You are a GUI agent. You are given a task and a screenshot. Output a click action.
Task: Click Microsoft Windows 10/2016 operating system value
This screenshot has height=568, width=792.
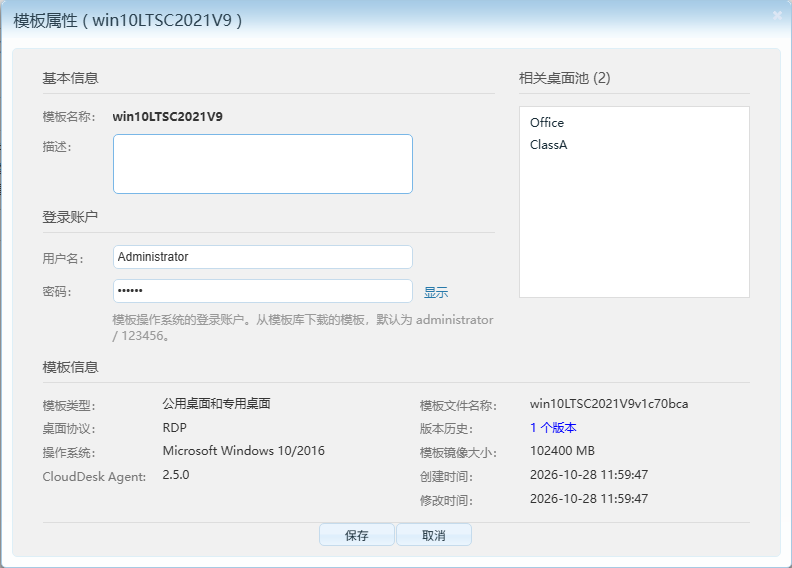[x=243, y=451]
